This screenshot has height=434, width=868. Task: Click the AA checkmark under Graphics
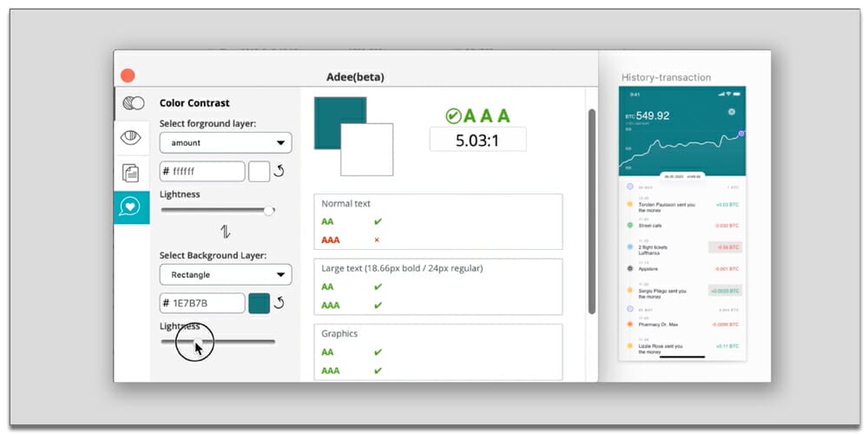point(378,352)
